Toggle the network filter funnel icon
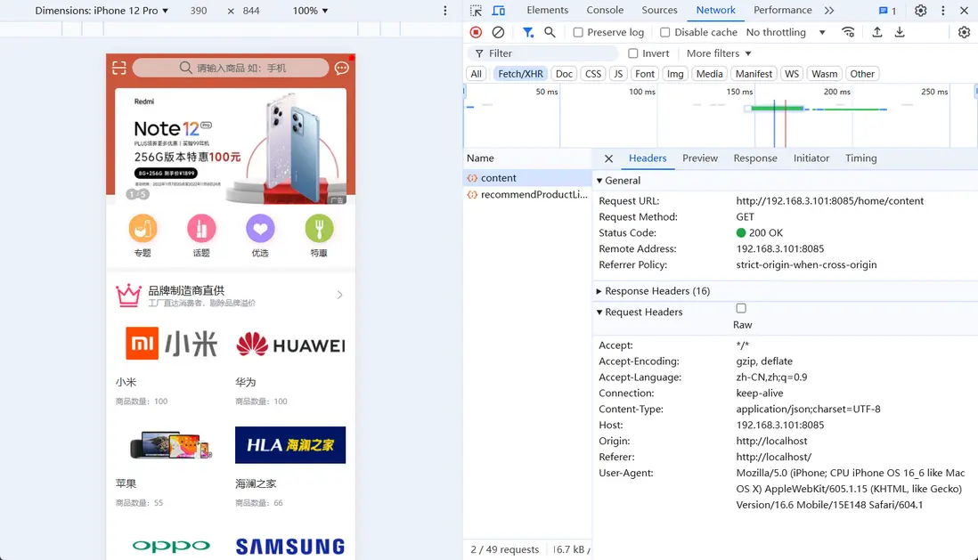Image resolution: width=978 pixels, height=560 pixels. [528, 32]
